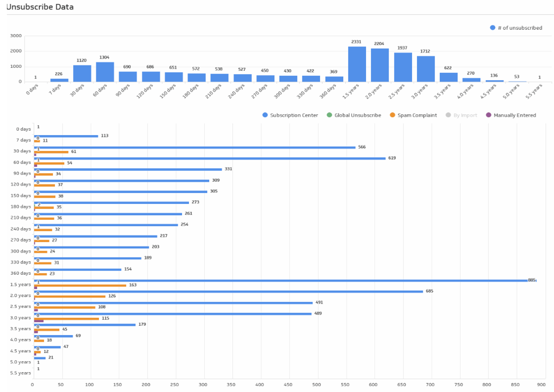Click the blue 180 days horizontal bar (273)
Viewport: 554px width, 392px height.
(111, 203)
